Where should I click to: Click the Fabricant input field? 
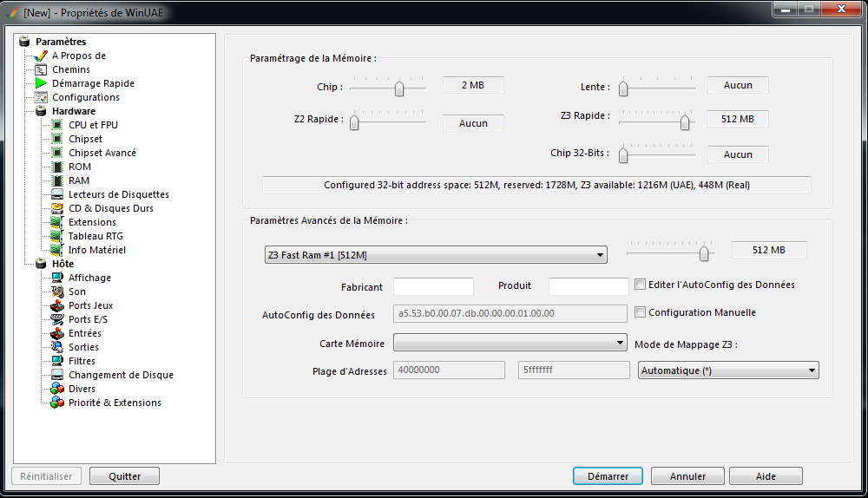(433, 286)
